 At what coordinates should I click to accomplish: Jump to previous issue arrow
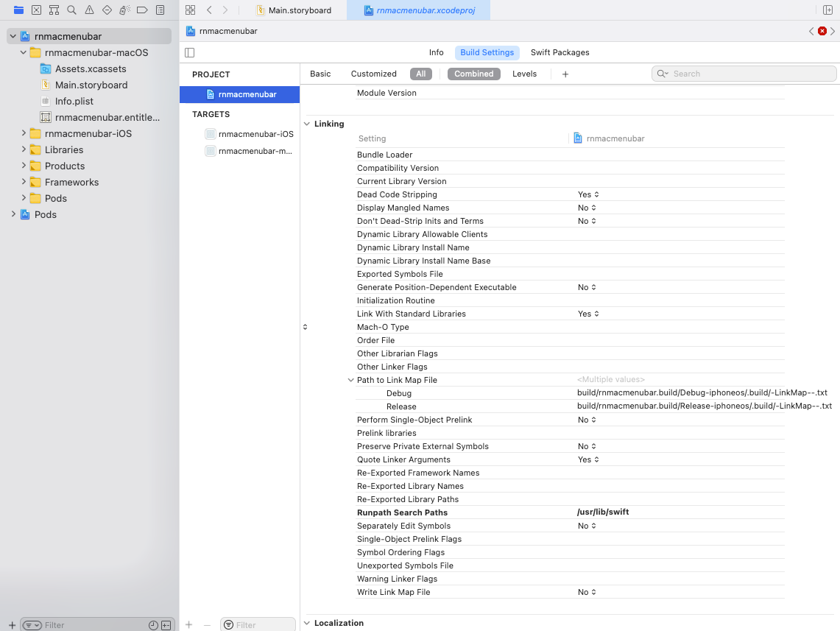(811, 31)
